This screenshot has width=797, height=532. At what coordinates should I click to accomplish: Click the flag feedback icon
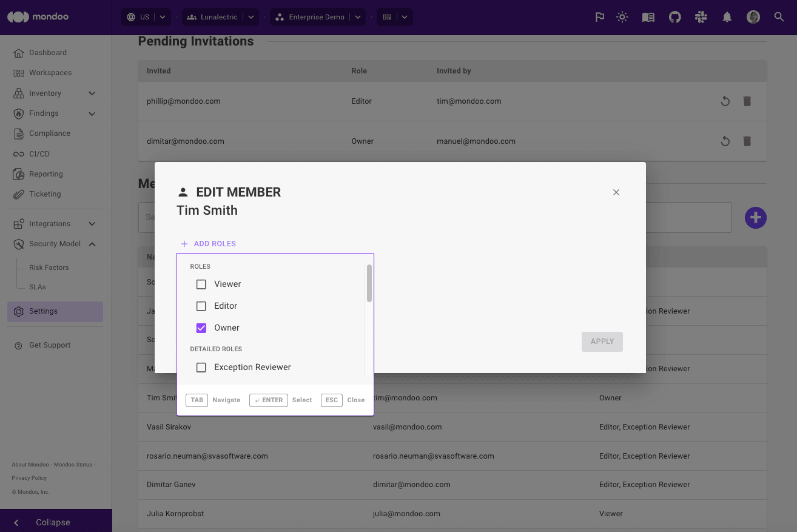(599, 17)
